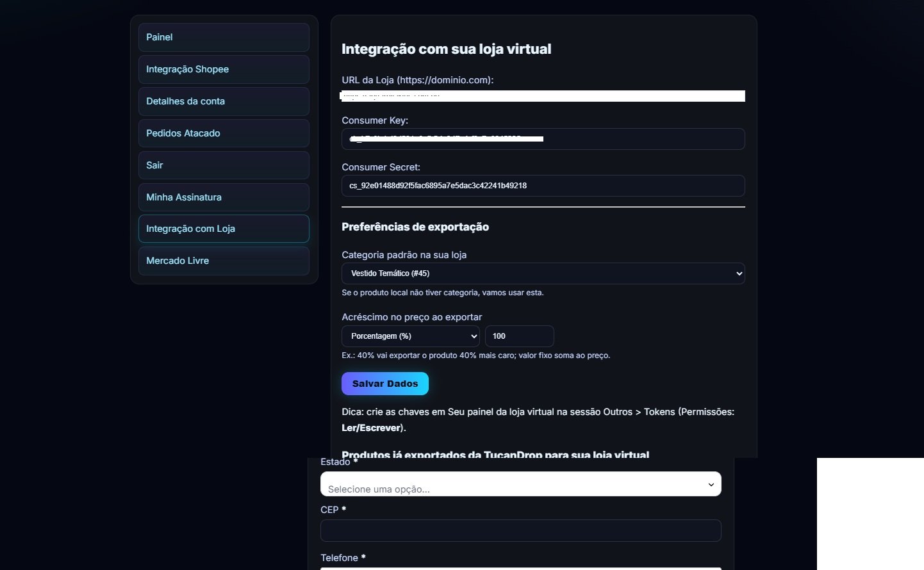Click the Salvar Dados button

tap(384, 383)
